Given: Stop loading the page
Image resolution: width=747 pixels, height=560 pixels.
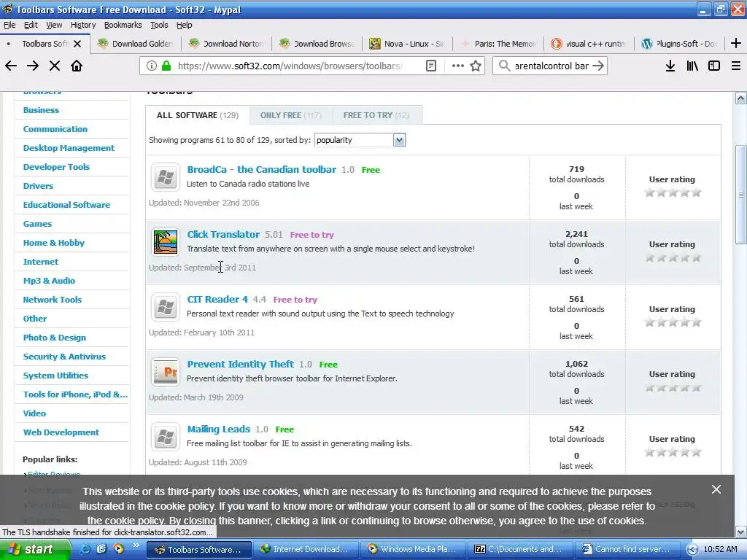Looking at the screenshot, I should coord(55,66).
